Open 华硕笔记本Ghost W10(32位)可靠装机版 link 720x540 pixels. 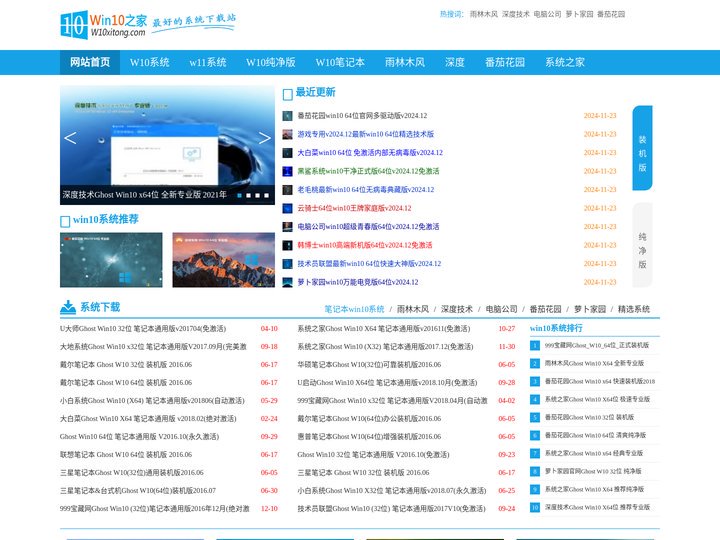(369, 365)
